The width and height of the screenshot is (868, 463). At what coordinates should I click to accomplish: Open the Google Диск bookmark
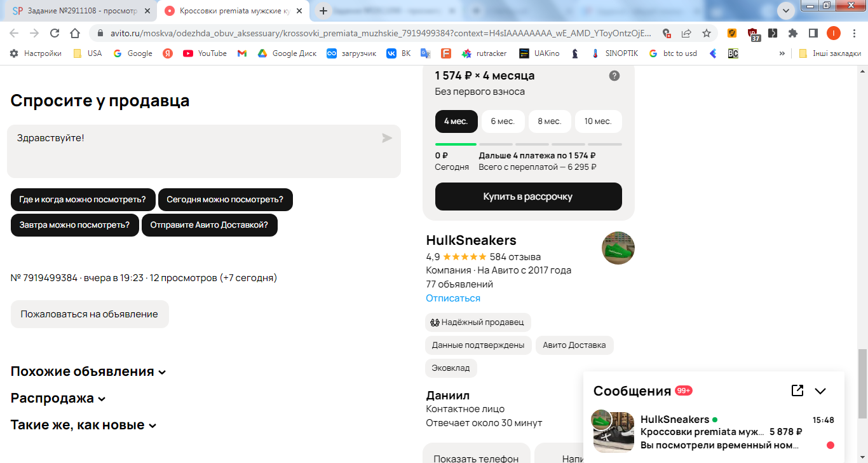tap(287, 53)
